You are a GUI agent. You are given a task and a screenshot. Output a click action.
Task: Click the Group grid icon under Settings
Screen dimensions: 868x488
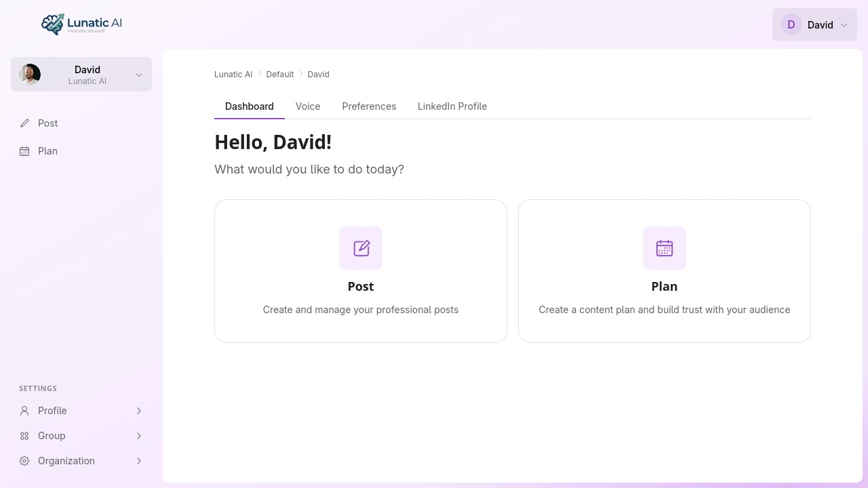coord(24,435)
